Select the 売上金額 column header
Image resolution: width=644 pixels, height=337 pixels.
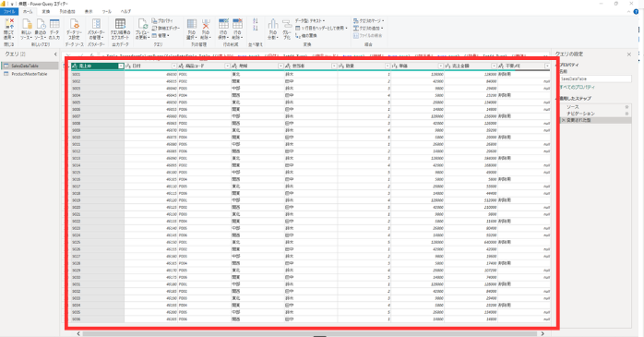[x=471, y=66]
